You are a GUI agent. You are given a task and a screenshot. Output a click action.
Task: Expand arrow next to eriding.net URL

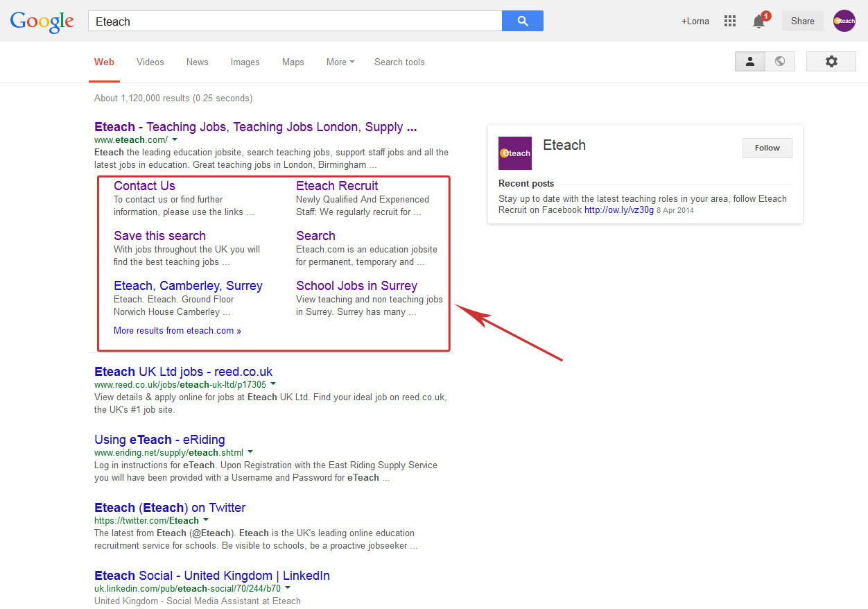pyautogui.click(x=250, y=452)
